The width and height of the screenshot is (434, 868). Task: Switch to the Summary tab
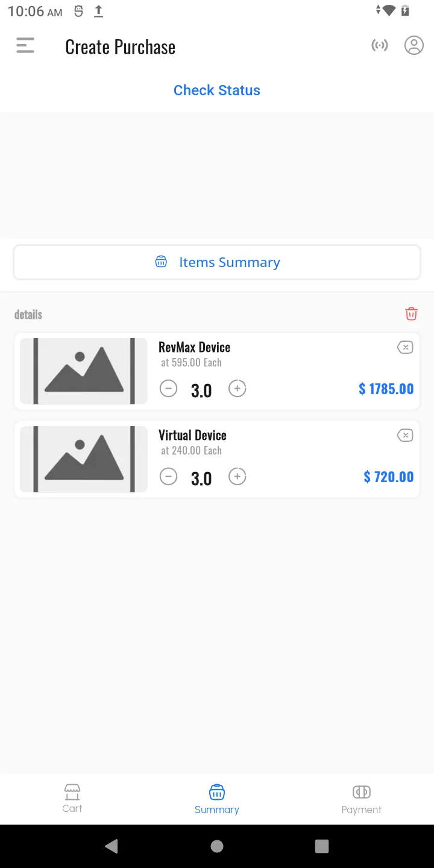point(217,799)
